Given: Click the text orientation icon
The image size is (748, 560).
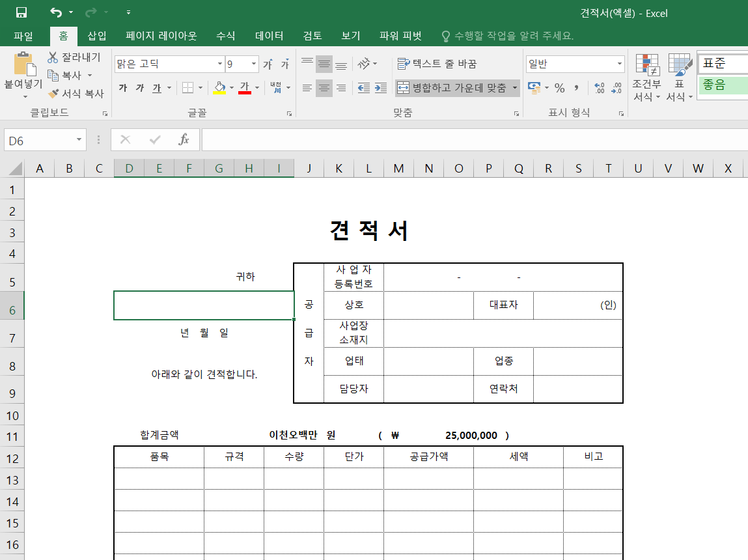Looking at the screenshot, I should (364, 63).
